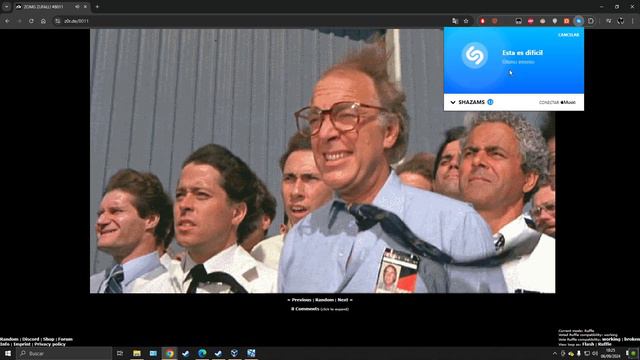
Task: Open a new browser tab
Action: coord(97,7)
